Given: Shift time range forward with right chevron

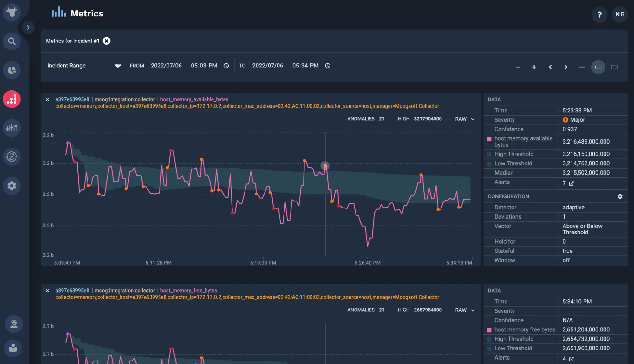Looking at the screenshot, I should [x=566, y=67].
